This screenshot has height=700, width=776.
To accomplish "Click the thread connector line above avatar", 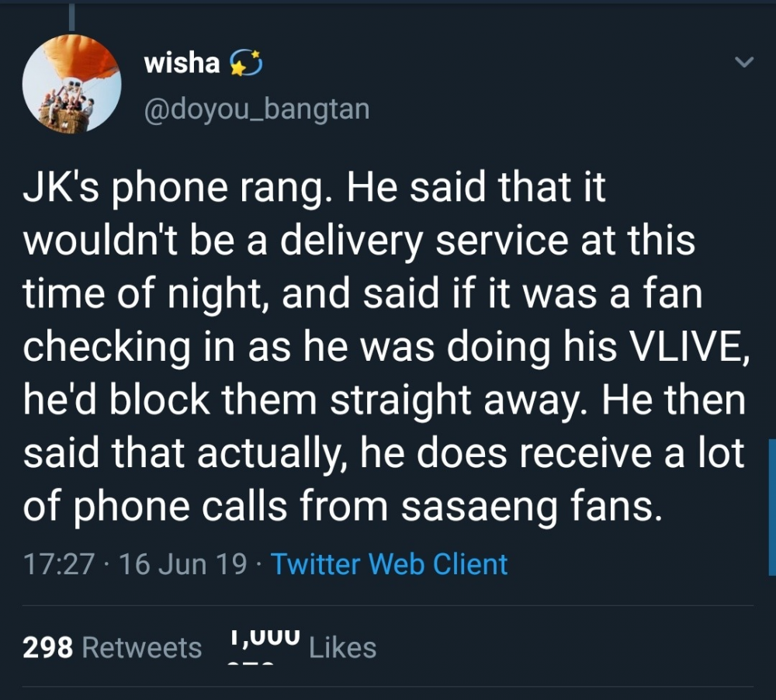I will [x=72, y=16].
